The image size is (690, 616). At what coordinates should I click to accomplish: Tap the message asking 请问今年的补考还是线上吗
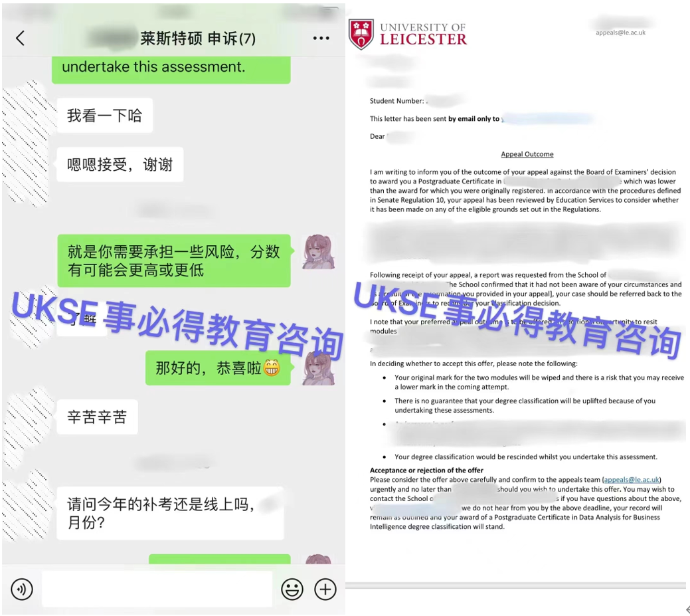(x=170, y=513)
